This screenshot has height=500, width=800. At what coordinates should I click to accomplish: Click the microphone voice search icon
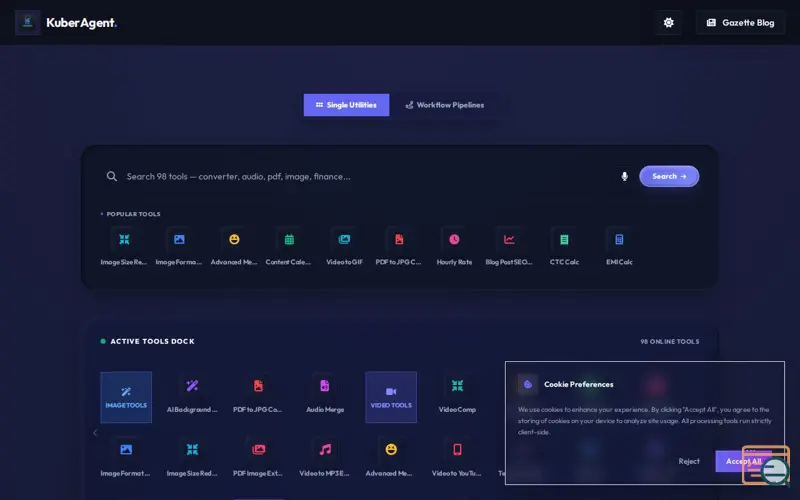(x=624, y=177)
